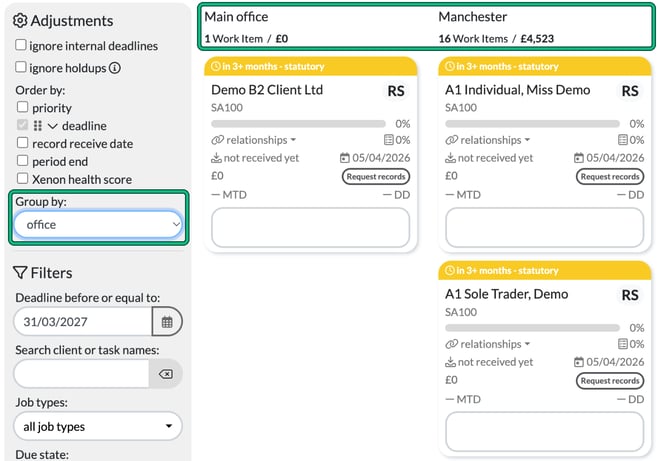The image size is (658, 461).
Task: Click the checklist icon on A1 Sole Trader card
Action: tap(623, 344)
